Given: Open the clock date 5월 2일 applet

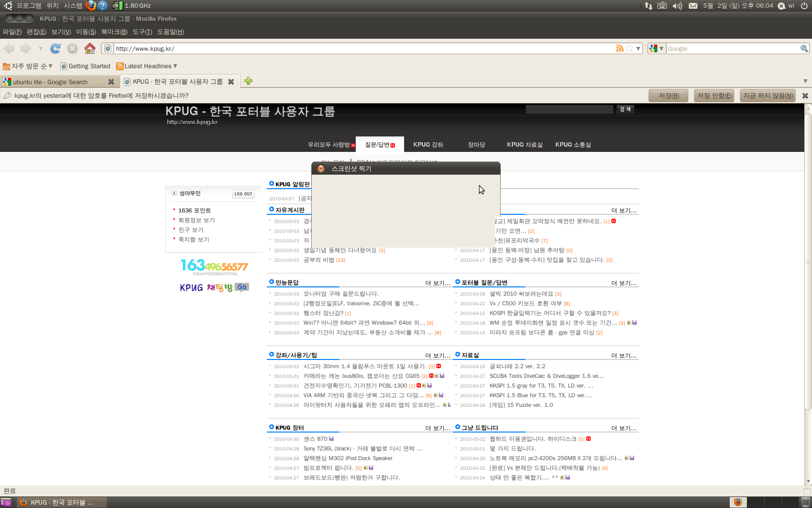Looking at the screenshot, I should [738, 6].
